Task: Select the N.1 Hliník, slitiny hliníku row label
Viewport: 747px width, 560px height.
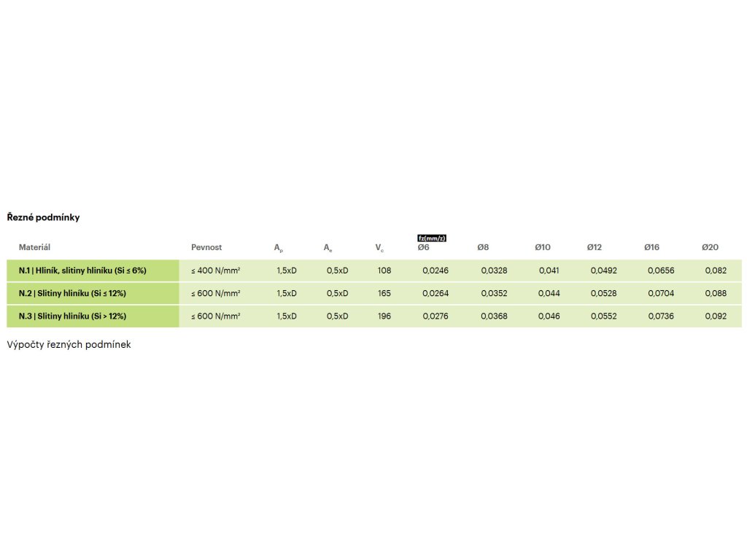Action: 82,271
